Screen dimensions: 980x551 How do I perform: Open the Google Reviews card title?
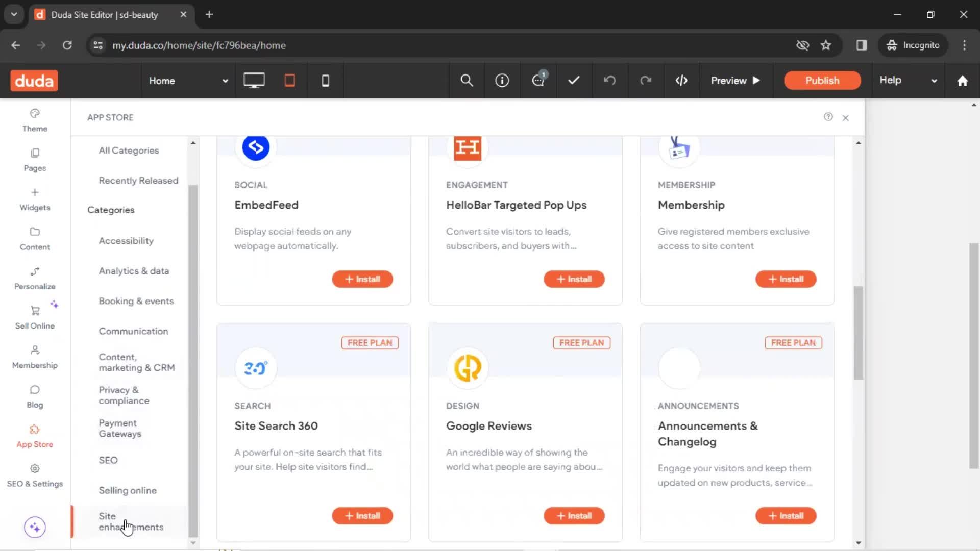click(489, 426)
